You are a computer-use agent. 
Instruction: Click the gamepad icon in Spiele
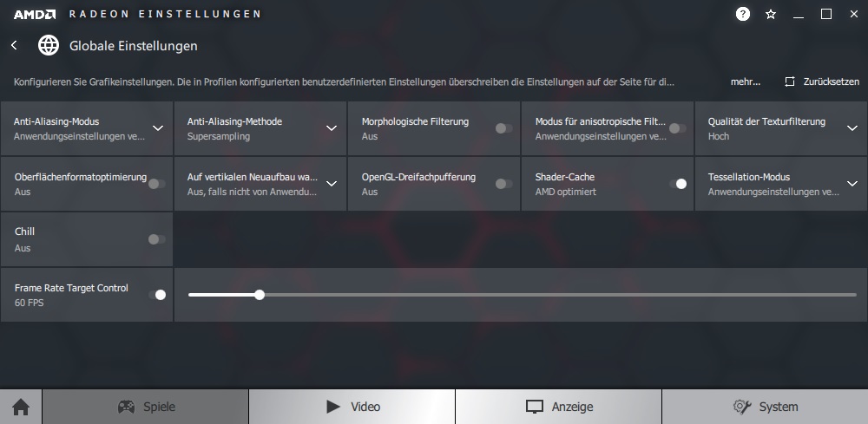(x=126, y=407)
